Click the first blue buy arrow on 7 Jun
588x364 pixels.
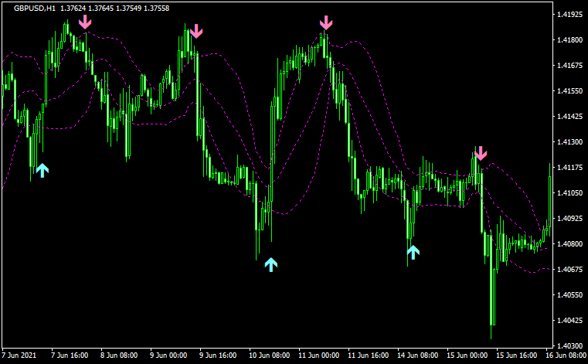coord(42,170)
